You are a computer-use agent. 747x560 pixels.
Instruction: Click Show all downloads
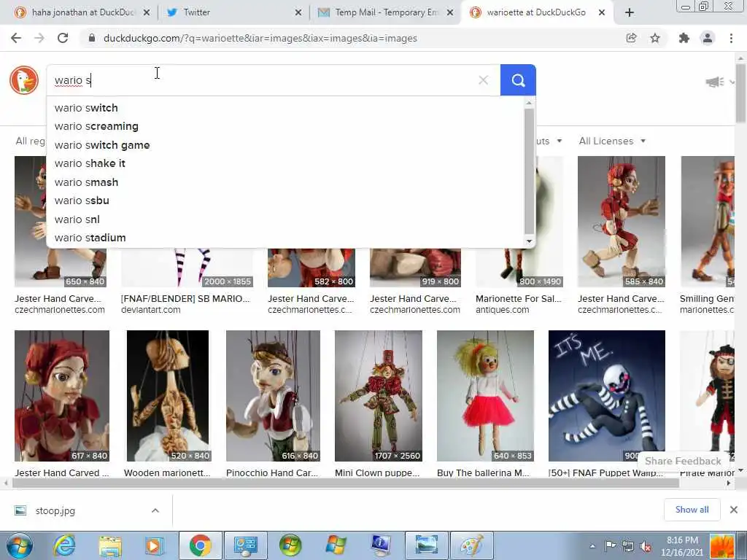692,510
